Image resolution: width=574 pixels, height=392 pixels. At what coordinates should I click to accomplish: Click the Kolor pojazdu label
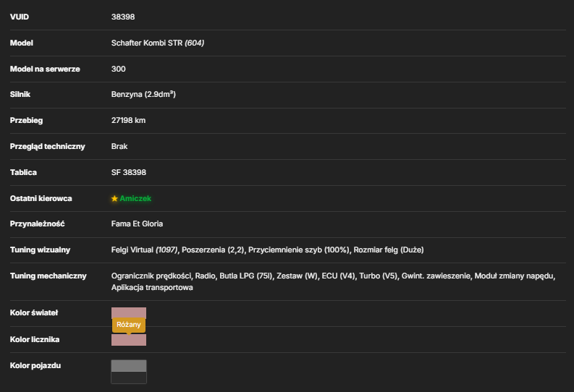coord(35,365)
